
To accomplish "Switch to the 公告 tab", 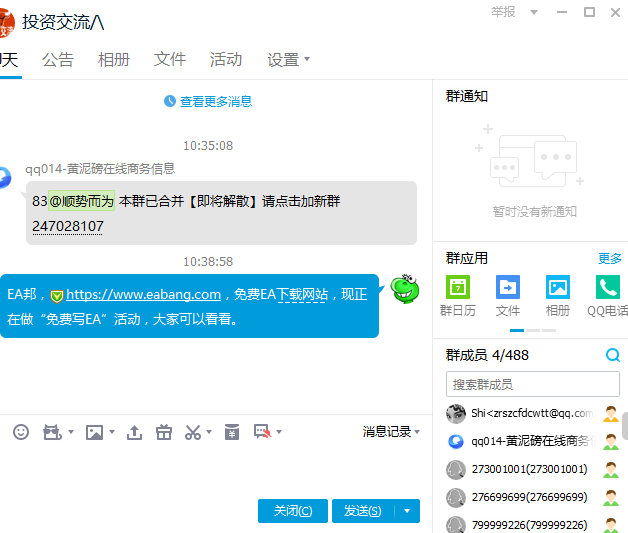I will click(58, 60).
